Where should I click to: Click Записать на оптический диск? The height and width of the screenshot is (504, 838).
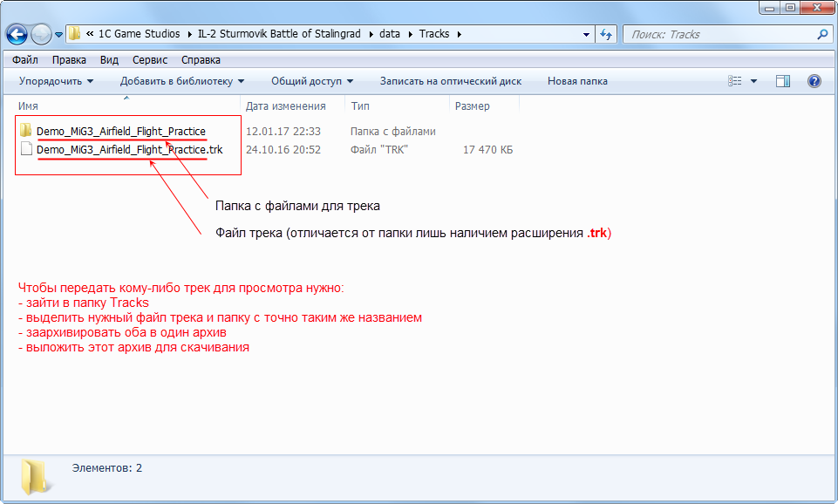point(451,81)
